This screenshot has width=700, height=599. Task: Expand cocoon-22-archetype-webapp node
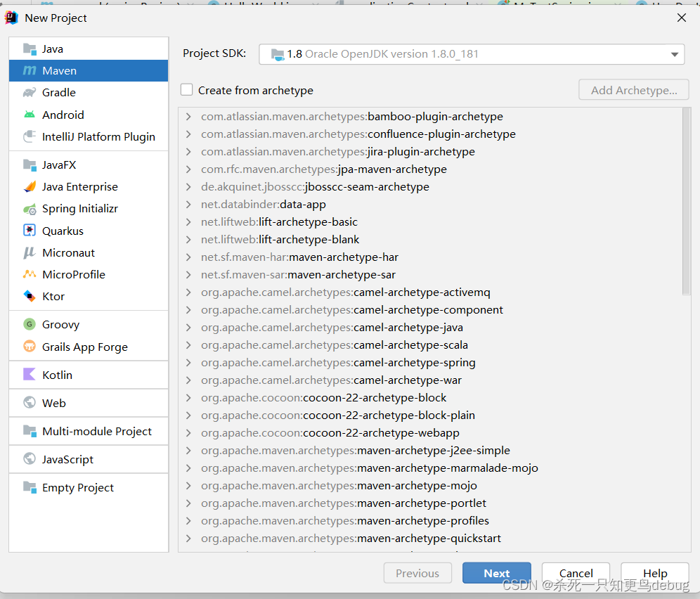click(188, 433)
